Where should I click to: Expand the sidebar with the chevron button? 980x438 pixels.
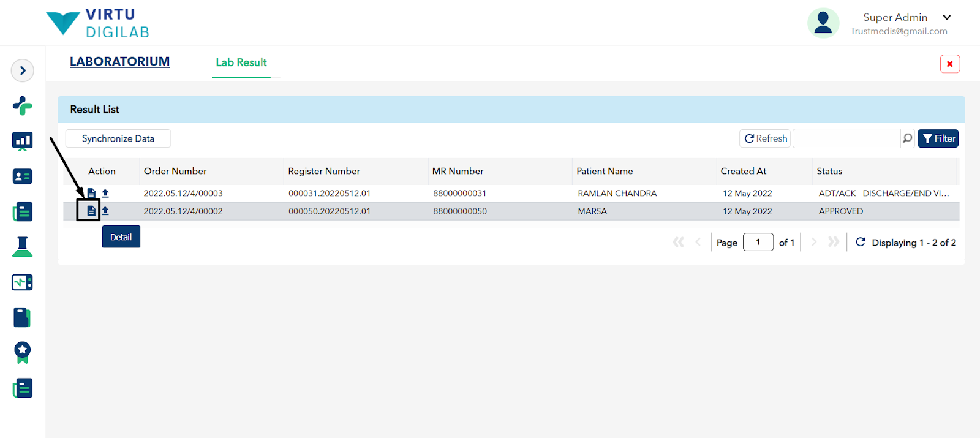(23, 70)
